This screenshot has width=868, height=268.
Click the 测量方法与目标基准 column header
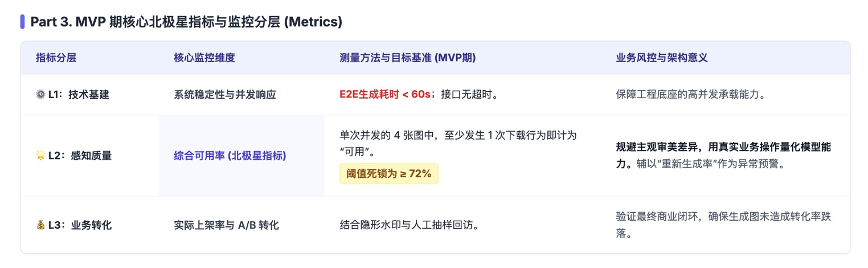click(407, 58)
